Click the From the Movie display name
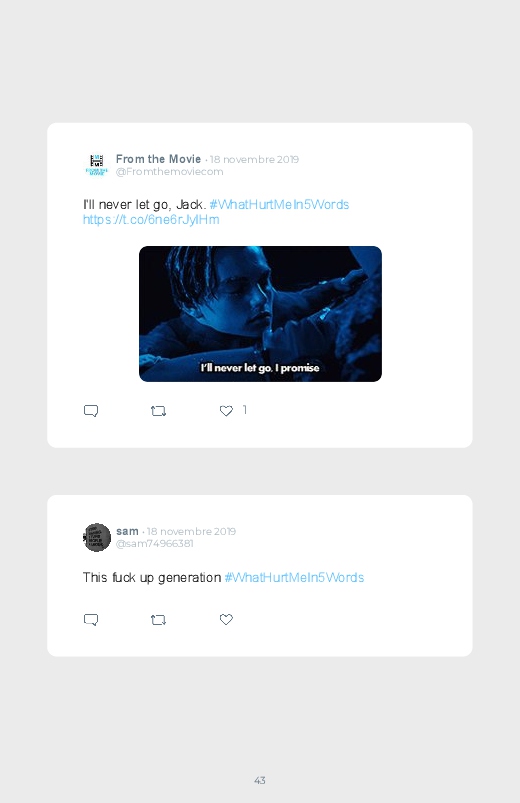Screen dimensions: 520x803 pos(158,159)
